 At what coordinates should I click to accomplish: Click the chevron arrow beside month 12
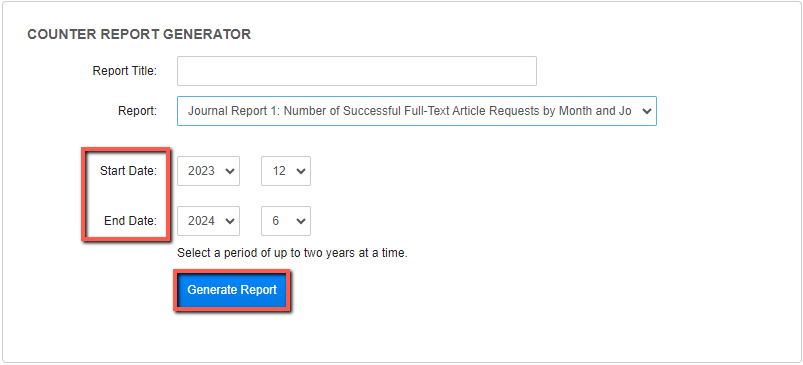point(301,171)
